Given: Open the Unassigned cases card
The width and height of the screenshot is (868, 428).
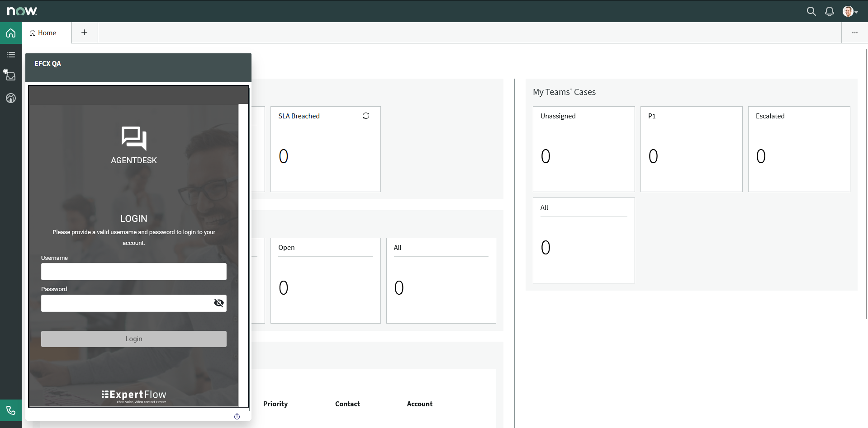Looking at the screenshot, I should pyautogui.click(x=583, y=149).
